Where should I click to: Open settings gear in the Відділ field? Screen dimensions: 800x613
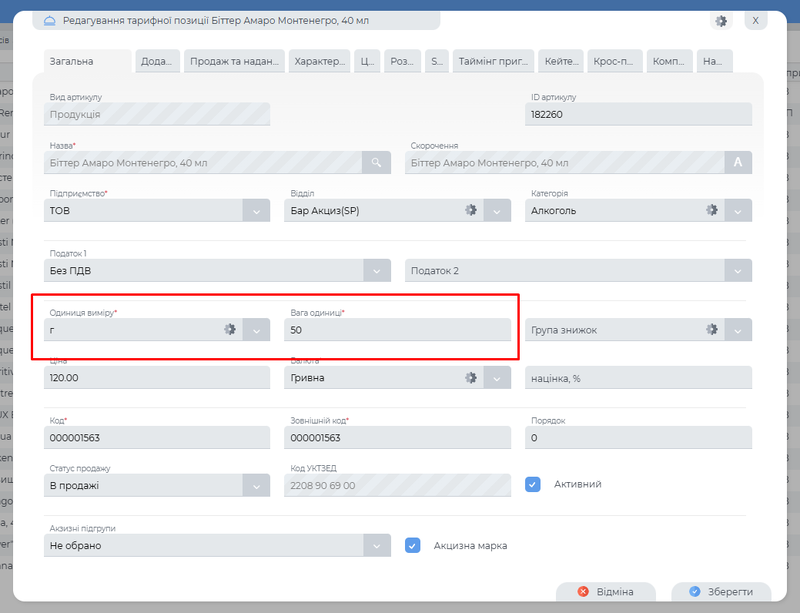point(471,210)
